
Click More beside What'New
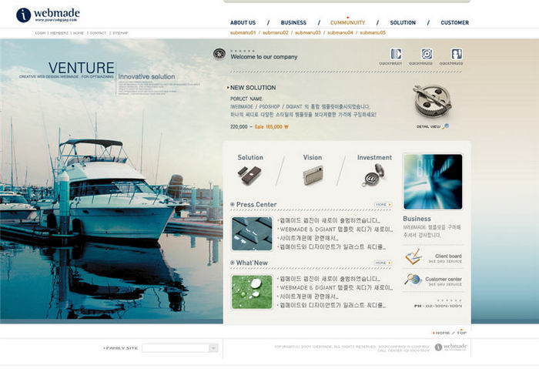(383, 263)
